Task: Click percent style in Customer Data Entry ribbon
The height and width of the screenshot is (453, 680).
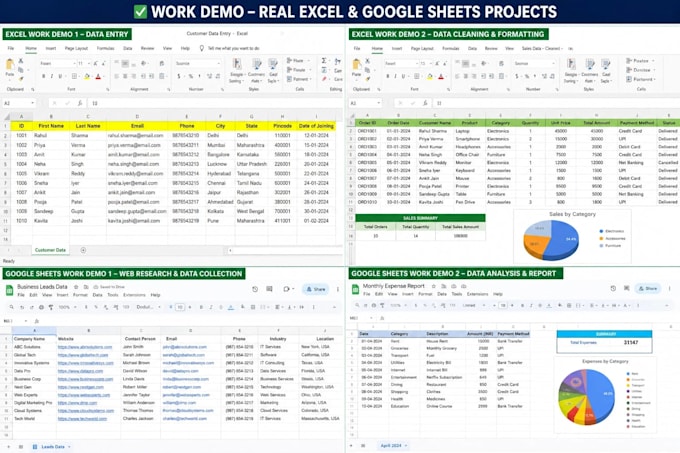Action: point(190,76)
